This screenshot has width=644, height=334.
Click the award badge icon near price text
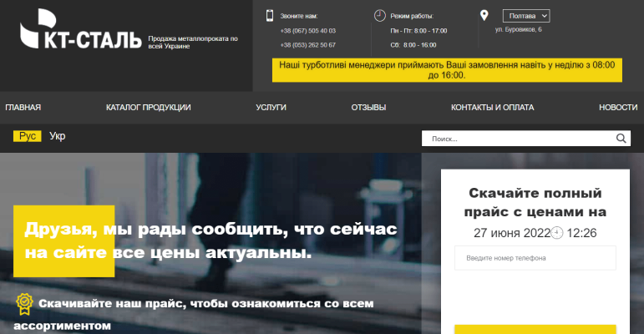pyautogui.click(x=24, y=302)
